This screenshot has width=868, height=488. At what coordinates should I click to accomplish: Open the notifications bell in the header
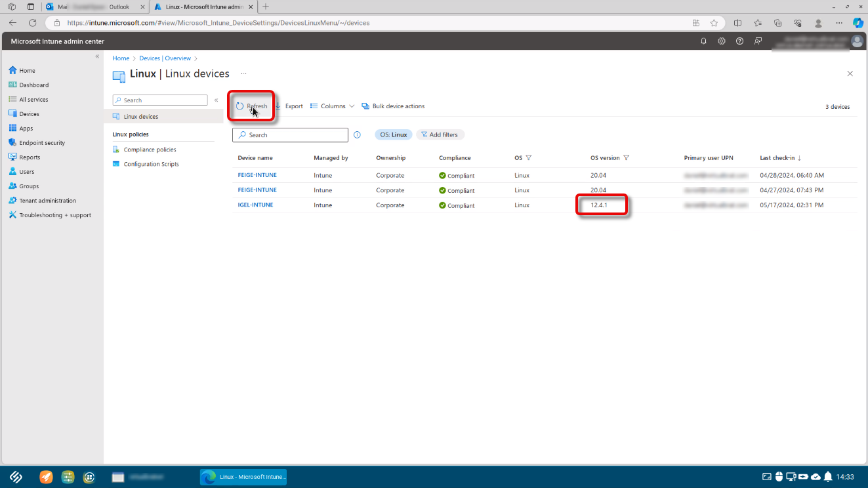click(703, 41)
